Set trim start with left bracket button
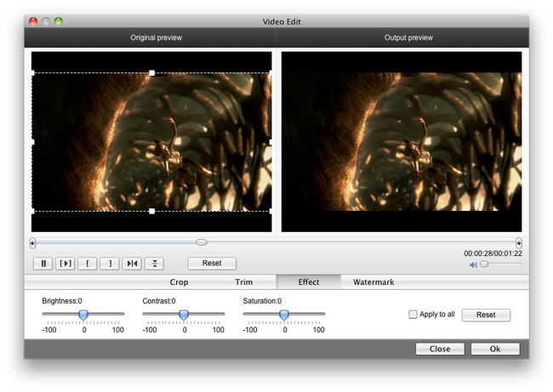The width and height of the screenshot is (553, 392). (88, 264)
